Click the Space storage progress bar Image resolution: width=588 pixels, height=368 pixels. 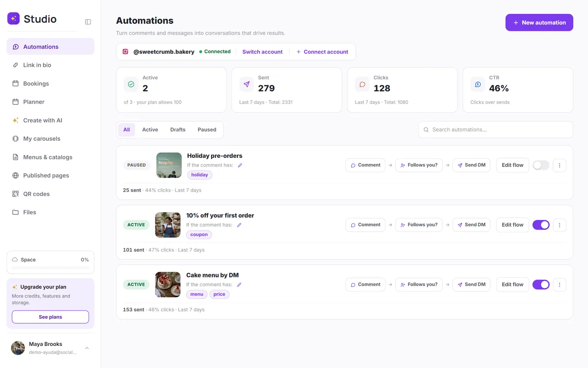(x=51, y=268)
